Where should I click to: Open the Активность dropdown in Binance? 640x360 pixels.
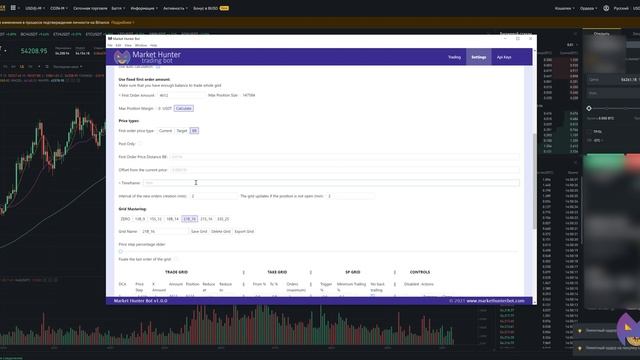tap(176, 8)
